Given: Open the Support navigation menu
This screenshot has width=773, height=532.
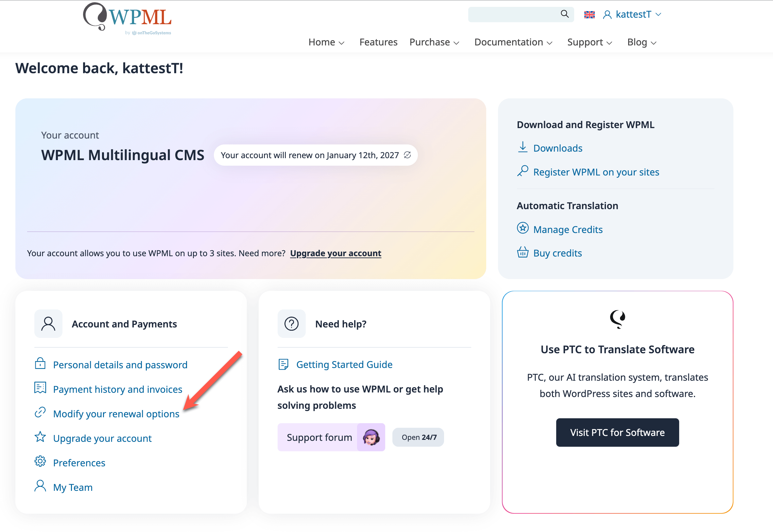Looking at the screenshot, I should (590, 42).
